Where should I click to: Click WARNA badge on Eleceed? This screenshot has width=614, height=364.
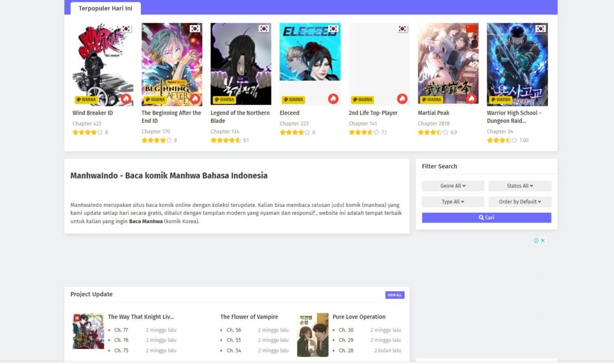(293, 100)
